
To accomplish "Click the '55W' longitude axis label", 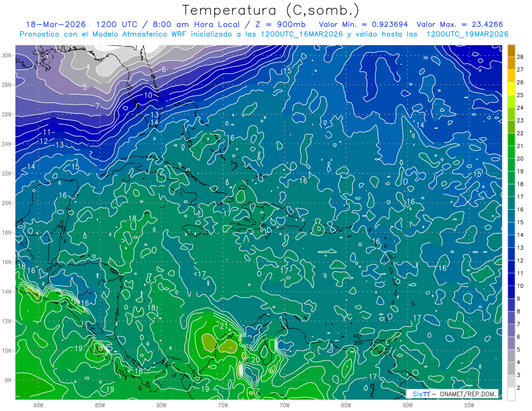I will point(469,405).
